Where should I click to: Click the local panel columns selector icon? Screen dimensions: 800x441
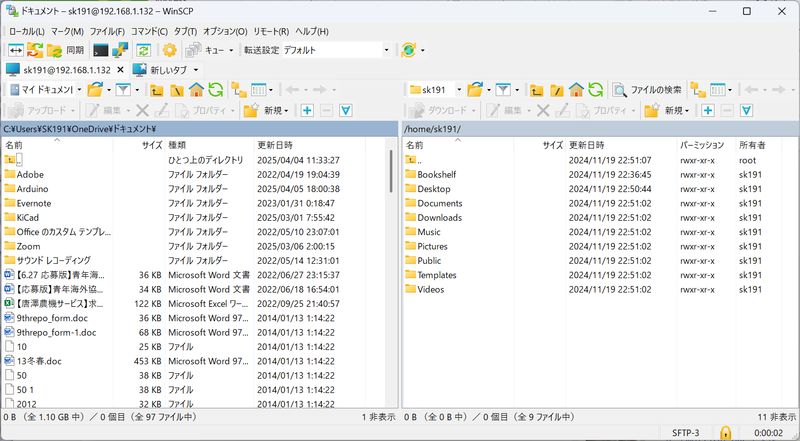coord(259,90)
